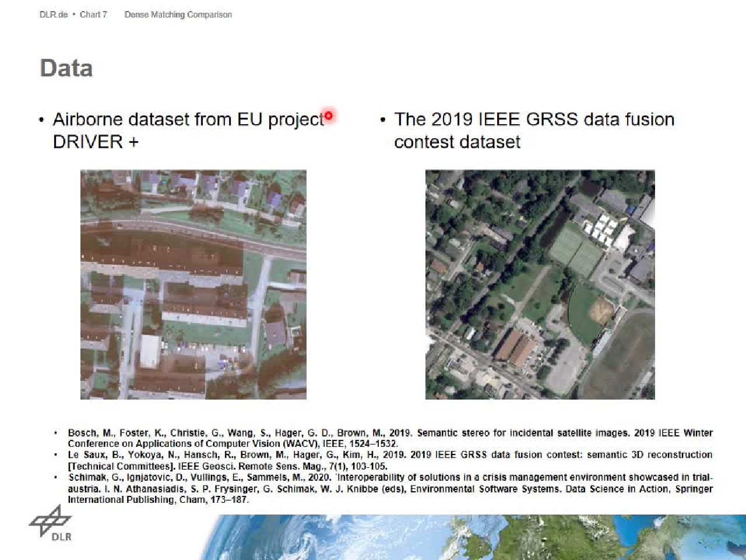Image resolution: width=746 pixels, height=560 pixels.
Task: Select the contest dataset text line
Action: pos(457,142)
